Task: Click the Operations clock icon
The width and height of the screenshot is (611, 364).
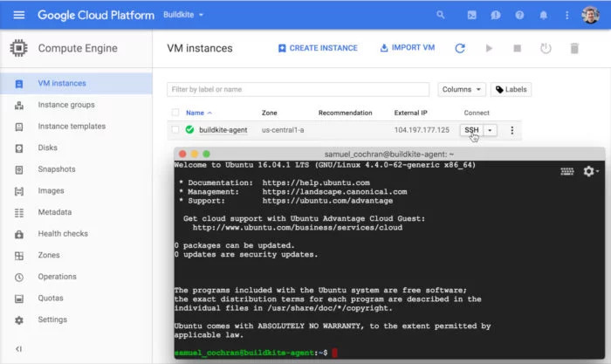Action: 18,277
